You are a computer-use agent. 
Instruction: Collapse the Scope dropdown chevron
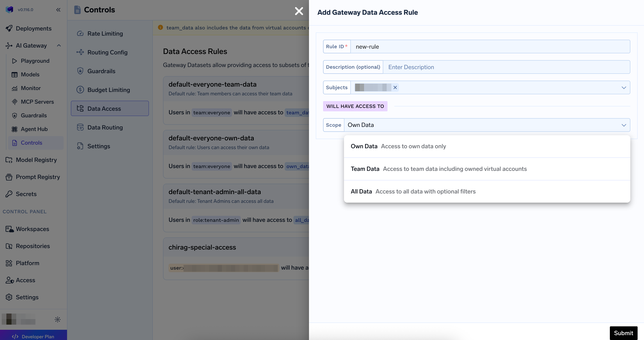pos(624,125)
